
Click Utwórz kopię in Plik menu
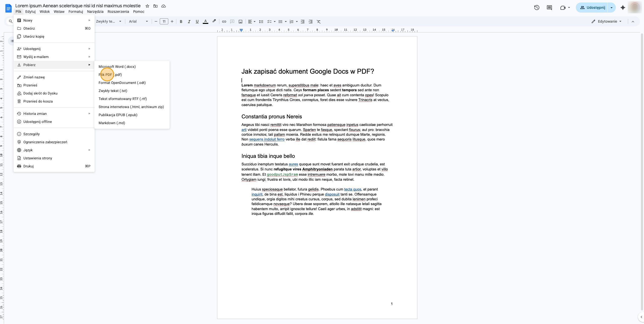point(54,36)
